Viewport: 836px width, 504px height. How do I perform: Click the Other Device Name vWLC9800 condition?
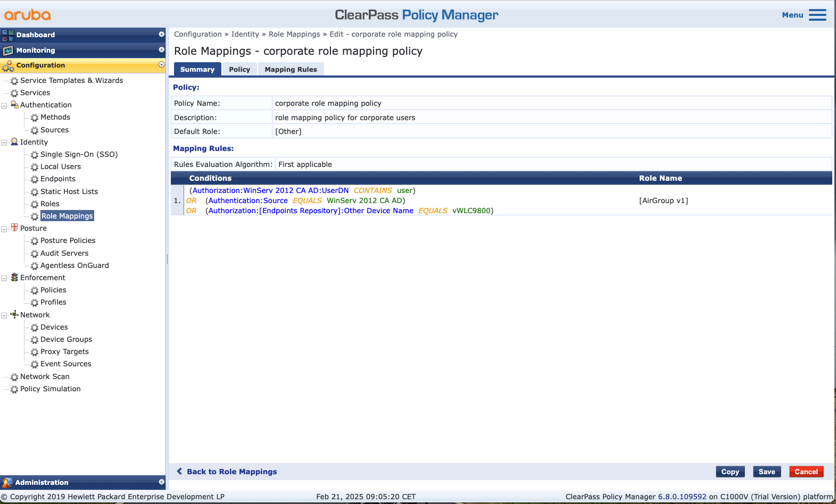click(x=350, y=211)
